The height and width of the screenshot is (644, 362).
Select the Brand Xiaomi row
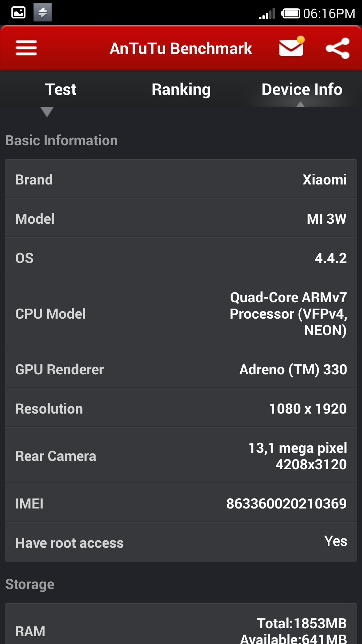pyautogui.click(x=181, y=179)
